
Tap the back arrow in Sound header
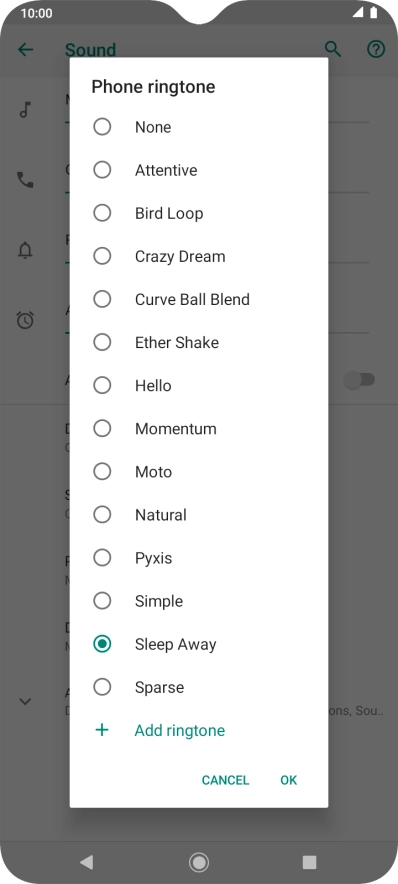[25, 50]
